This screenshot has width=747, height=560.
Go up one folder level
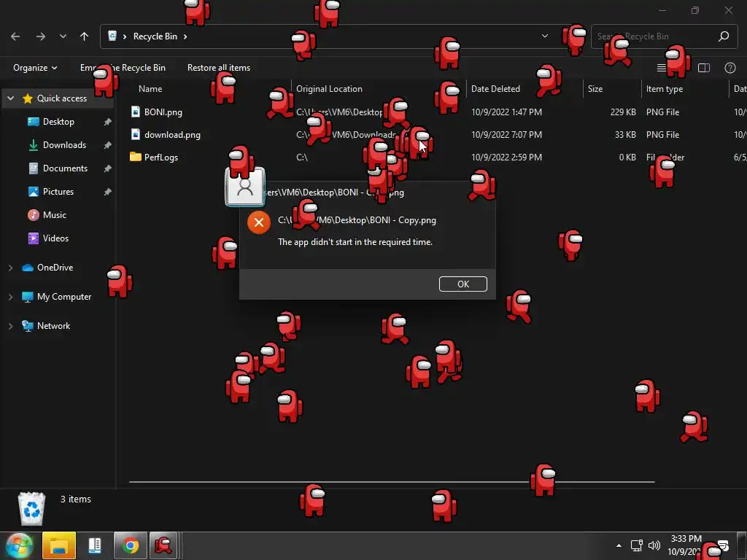85,36
